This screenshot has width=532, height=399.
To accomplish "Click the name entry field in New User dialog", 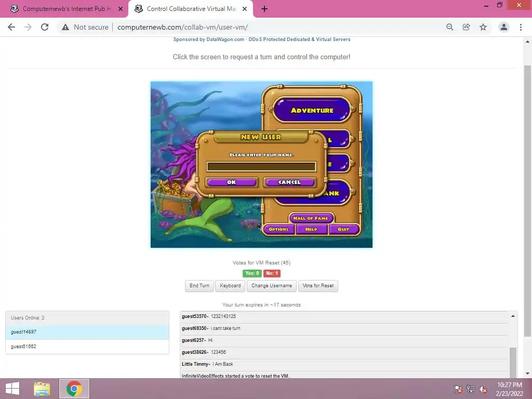I will point(261,167).
